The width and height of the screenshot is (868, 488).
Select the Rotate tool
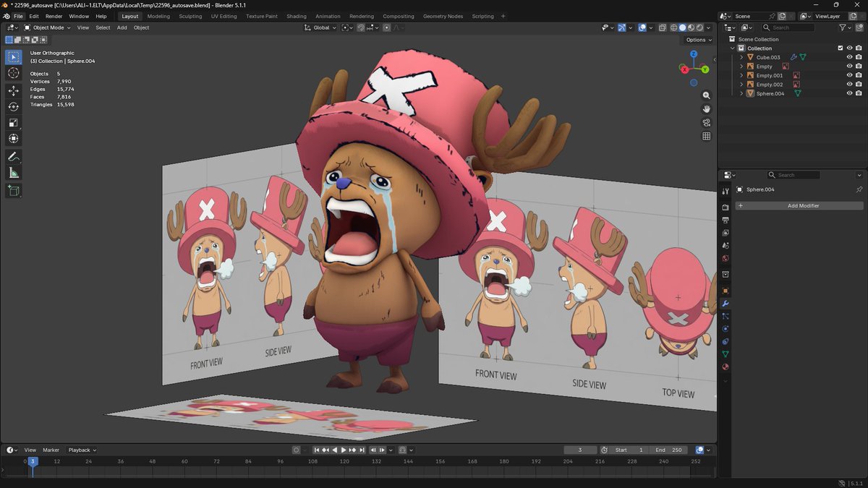pos(14,107)
